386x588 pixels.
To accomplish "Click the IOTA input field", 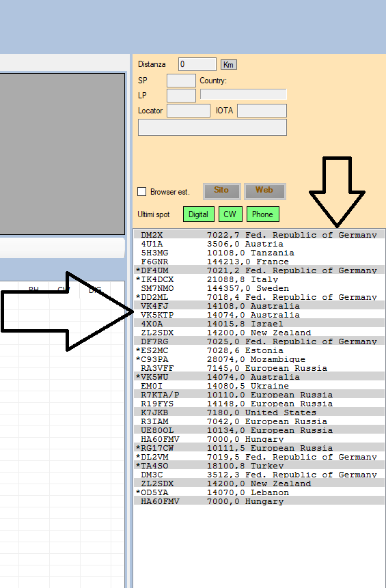I will click(262, 111).
